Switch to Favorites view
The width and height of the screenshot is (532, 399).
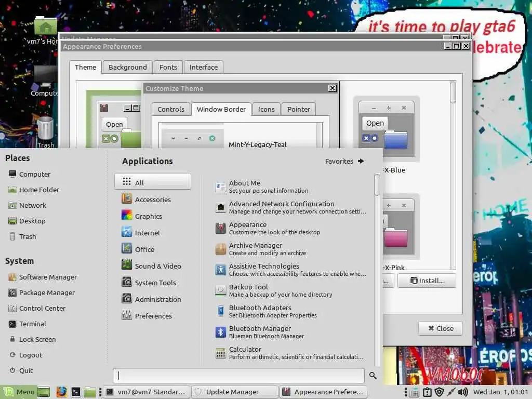click(344, 161)
